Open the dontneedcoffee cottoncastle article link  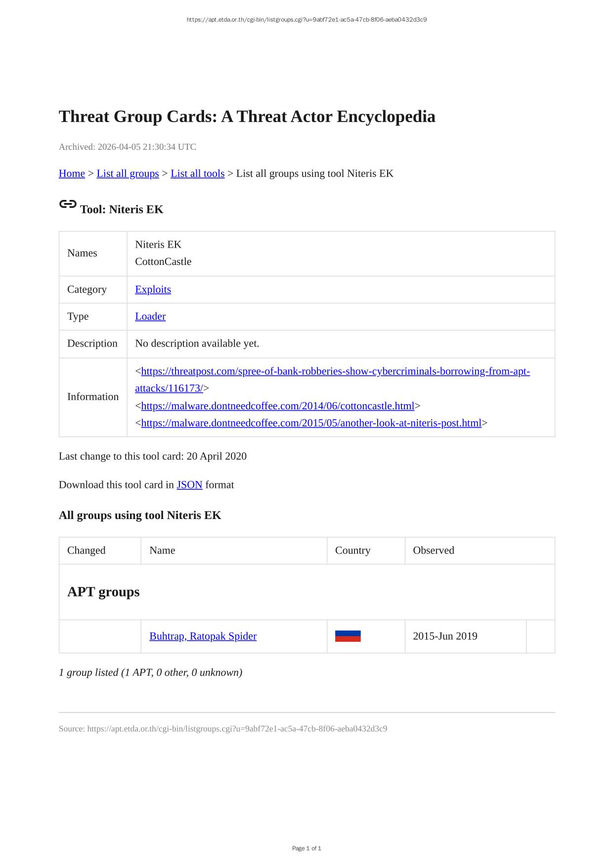tap(277, 406)
